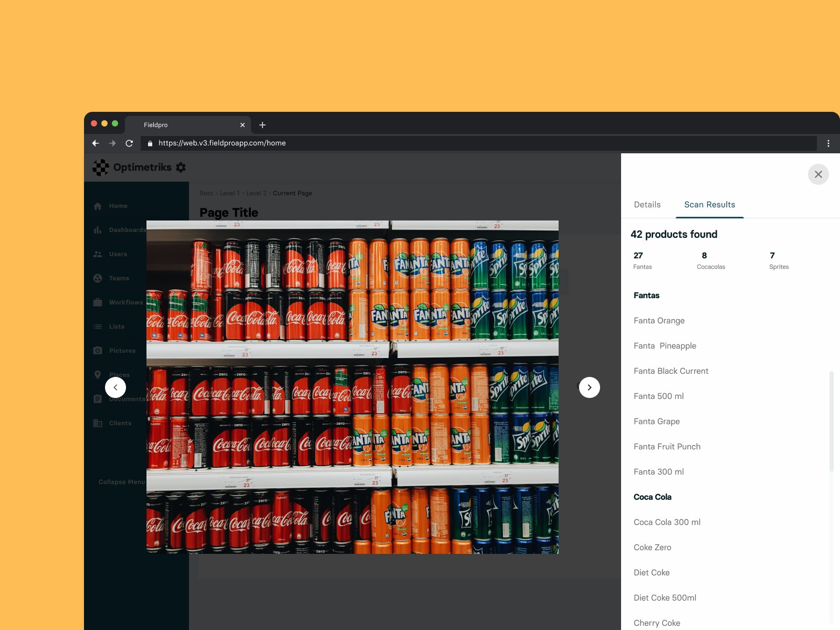Click the Clients building icon
This screenshot has width=840, height=630.
click(x=98, y=423)
